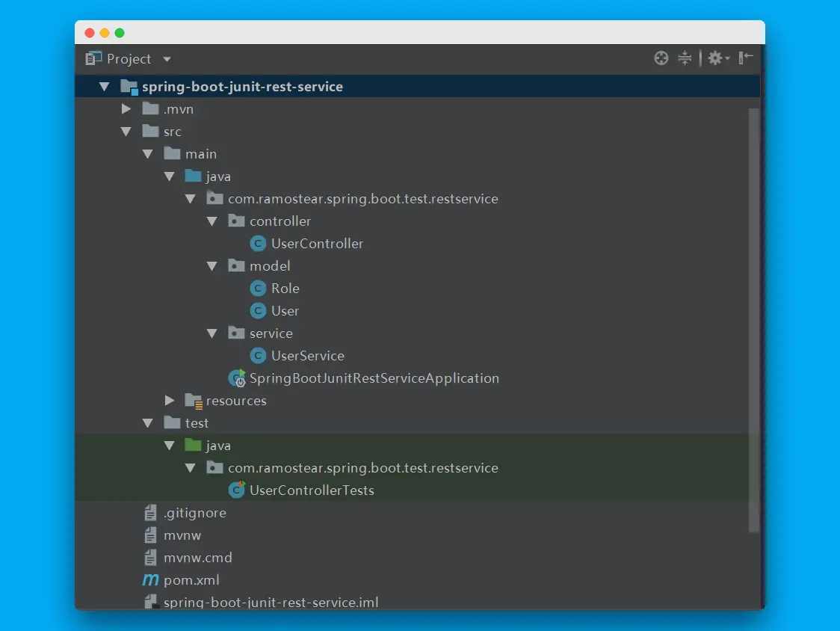Collapse the main java source folder arrow
The width and height of the screenshot is (840, 631).
(170, 176)
